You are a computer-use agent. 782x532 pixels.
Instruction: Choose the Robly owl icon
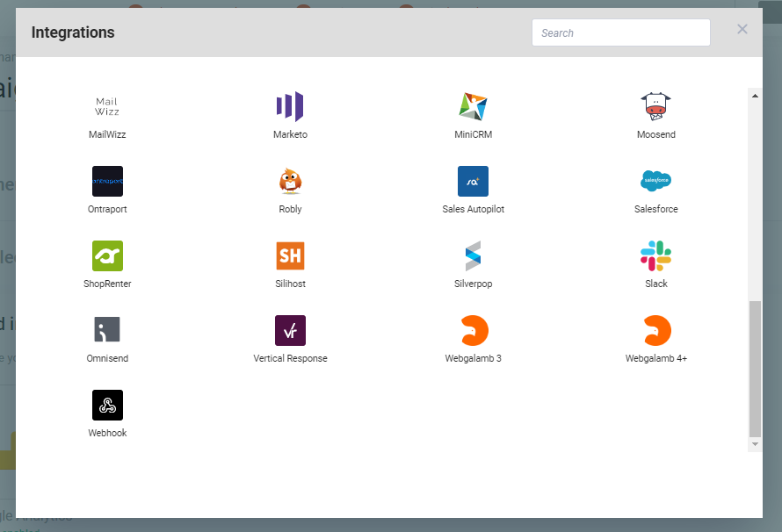(290, 182)
